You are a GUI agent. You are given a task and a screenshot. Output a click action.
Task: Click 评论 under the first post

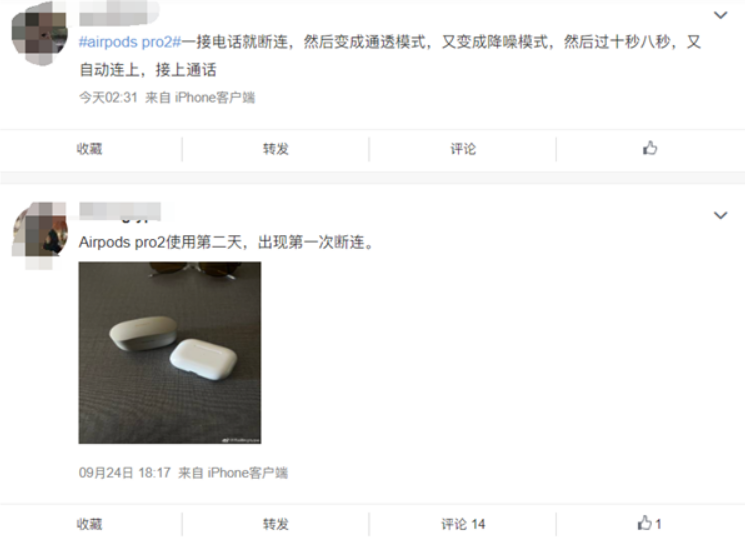coord(463,149)
